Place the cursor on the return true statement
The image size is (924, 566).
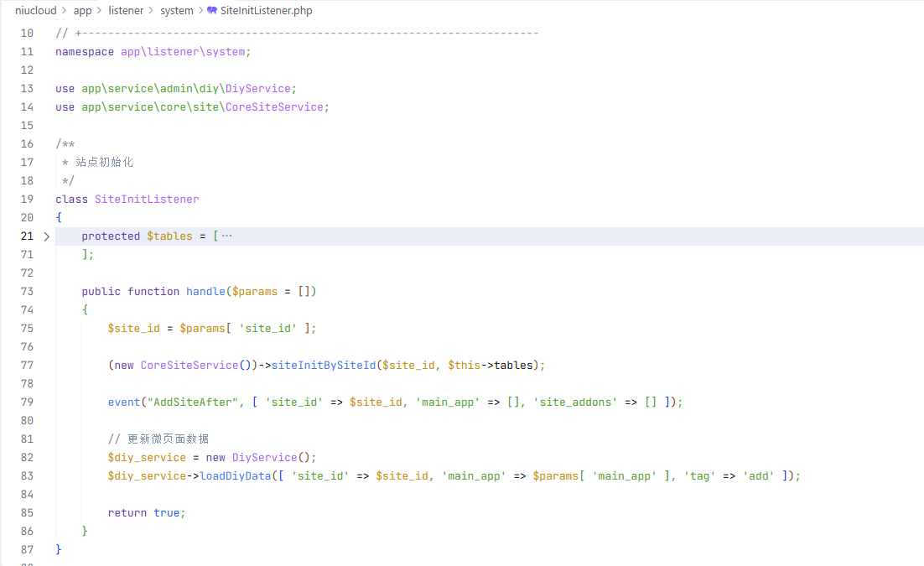[146, 513]
